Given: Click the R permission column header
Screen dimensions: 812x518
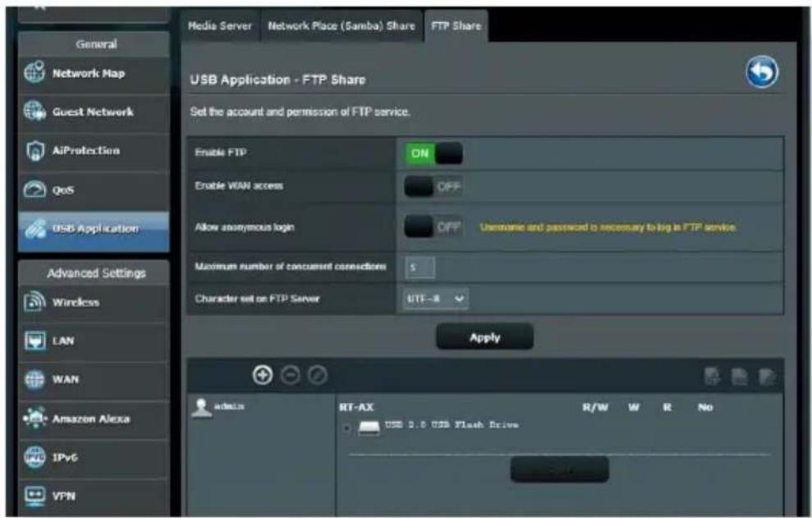Looking at the screenshot, I should 667,408.
